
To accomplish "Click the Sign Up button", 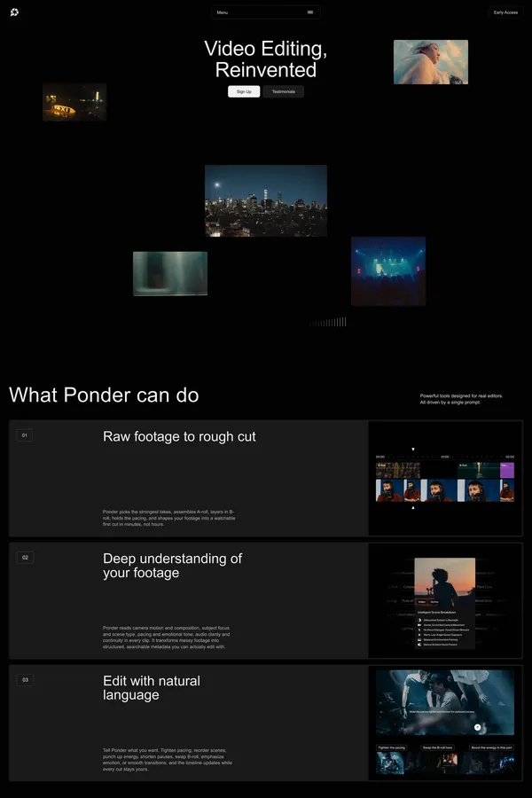I will [x=244, y=91].
